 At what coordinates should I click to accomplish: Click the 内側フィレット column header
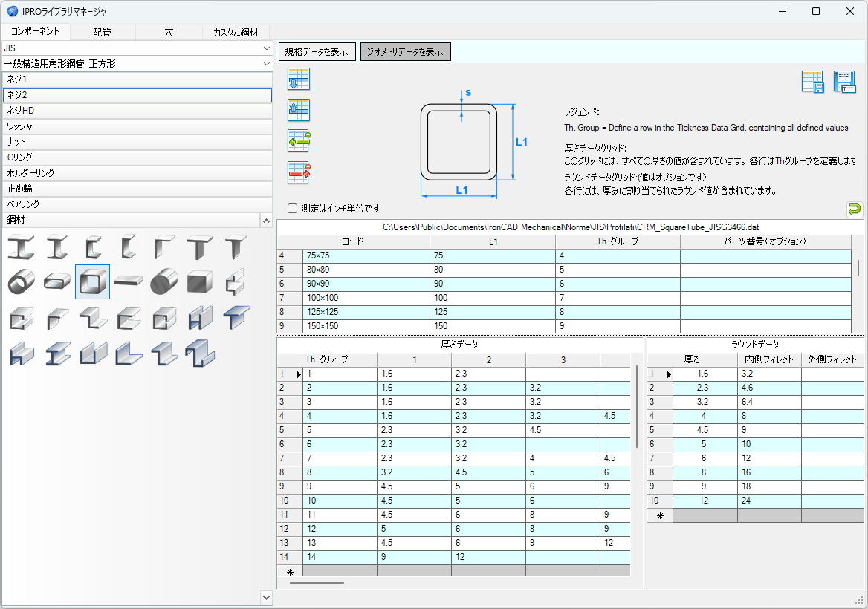pyautogui.click(x=769, y=359)
